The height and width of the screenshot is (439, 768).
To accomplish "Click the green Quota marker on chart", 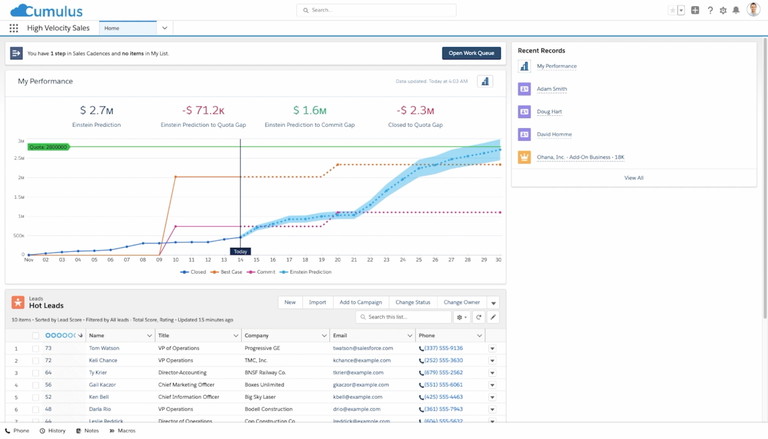I will [48, 147].
